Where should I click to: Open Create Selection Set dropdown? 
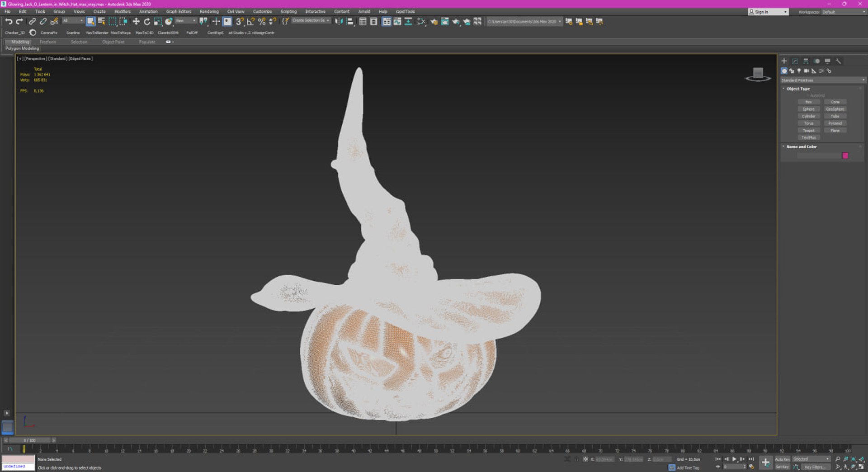[x=311, y=21]
